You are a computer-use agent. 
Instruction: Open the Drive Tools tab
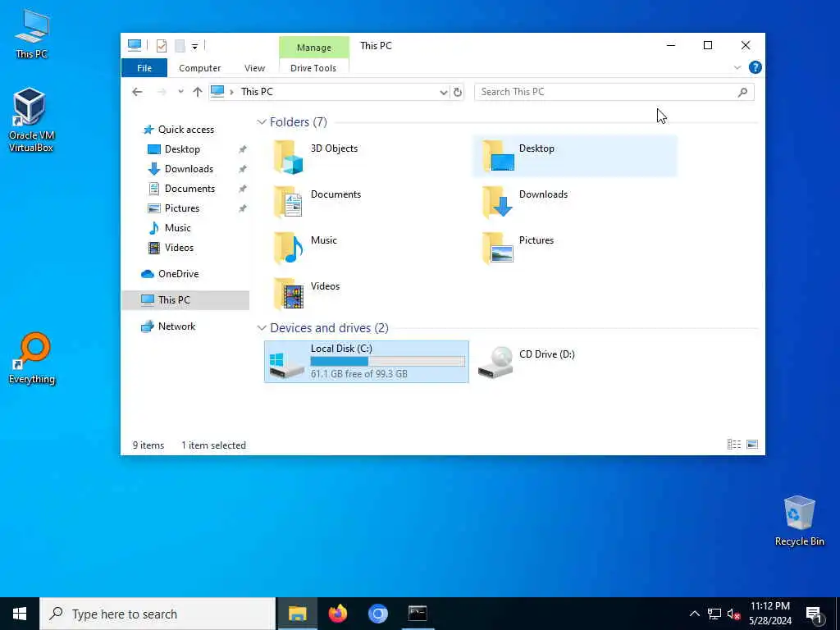pyautogui.click(x=313, y=68)
